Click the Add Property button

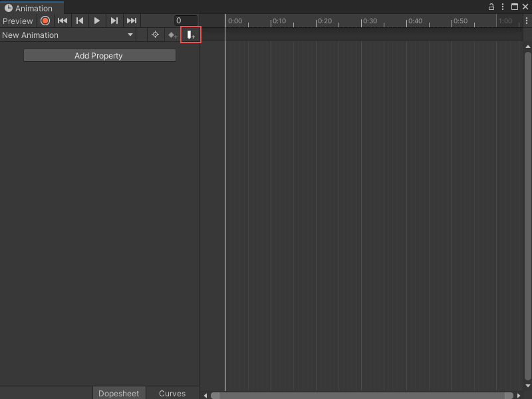pyautogui.click(x=99, y=55)
